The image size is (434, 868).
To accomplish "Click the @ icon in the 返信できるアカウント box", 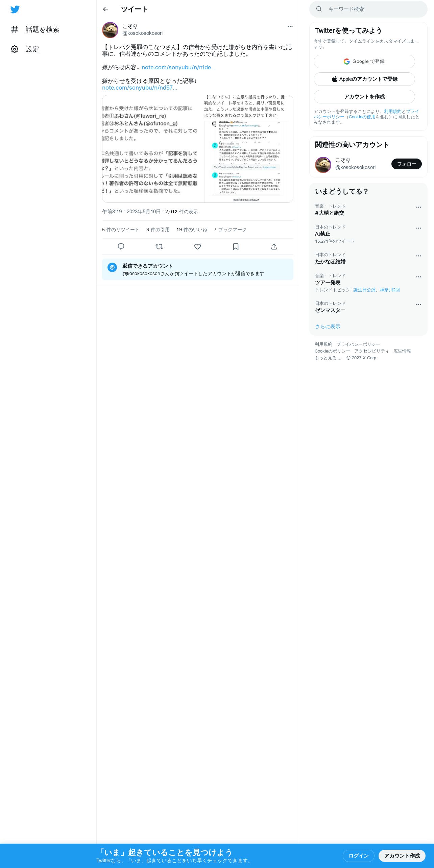I will (x=112, y=267).
